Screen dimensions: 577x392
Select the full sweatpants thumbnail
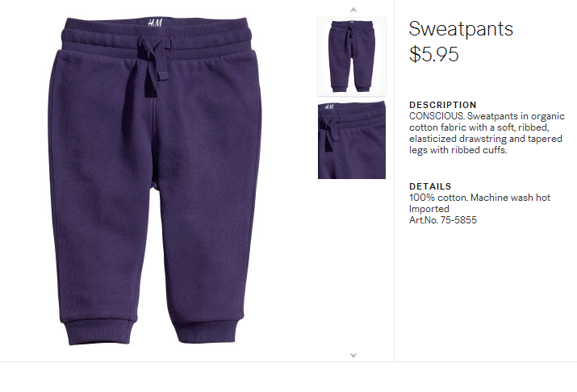[x=352, y=56]
